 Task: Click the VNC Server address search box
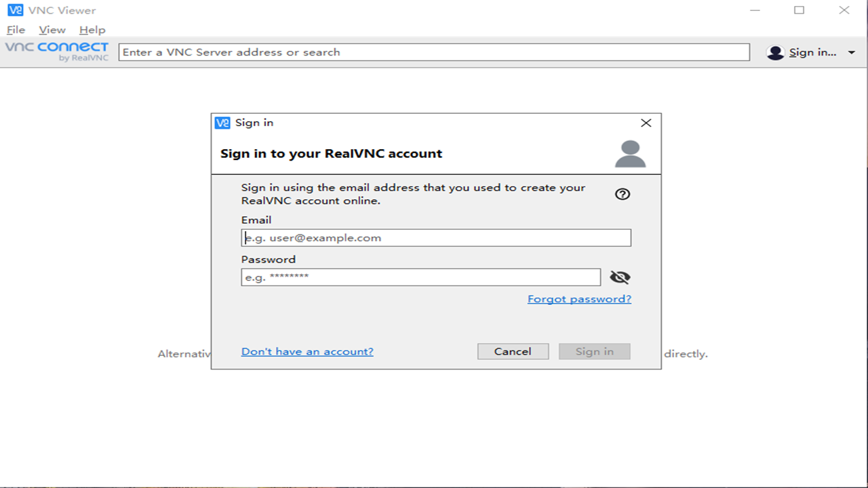pyautogui.click(x=434, y=52)
